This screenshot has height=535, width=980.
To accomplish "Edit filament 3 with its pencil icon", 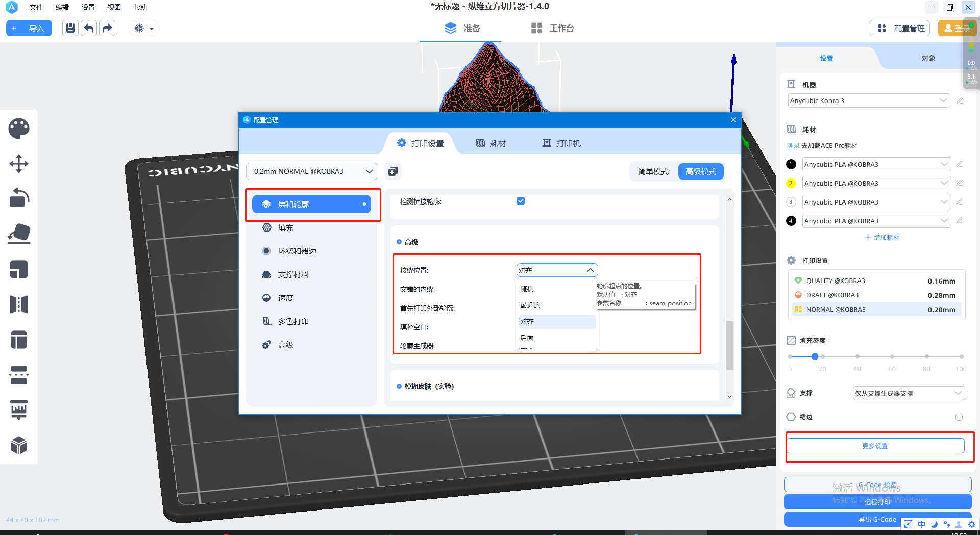I will pyautogui.click(x=960, y=202).
